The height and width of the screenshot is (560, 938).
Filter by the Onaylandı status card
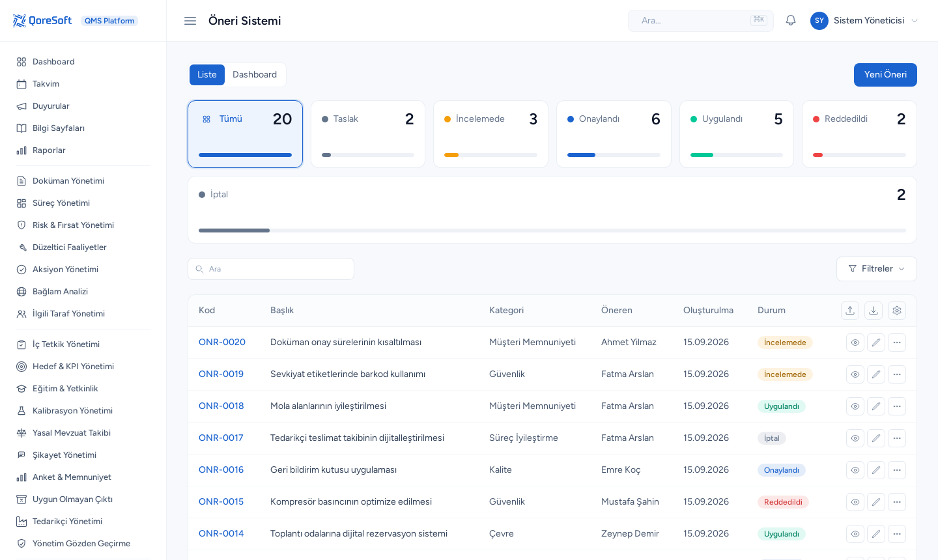tap(614, 134)
